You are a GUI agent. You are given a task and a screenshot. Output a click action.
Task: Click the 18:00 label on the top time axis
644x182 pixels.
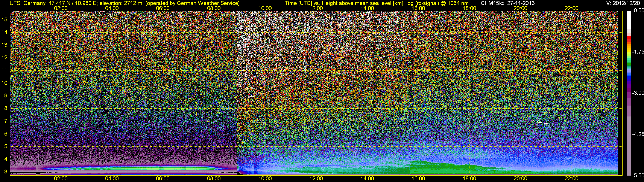[469, 8]
